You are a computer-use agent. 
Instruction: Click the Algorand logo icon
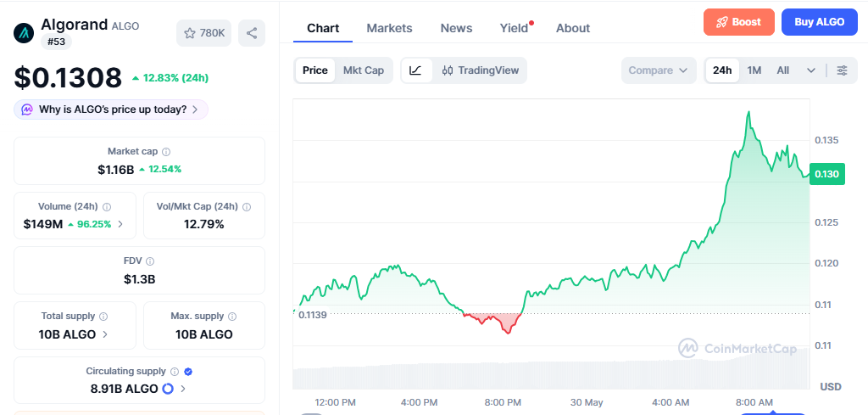click(24, 33)
